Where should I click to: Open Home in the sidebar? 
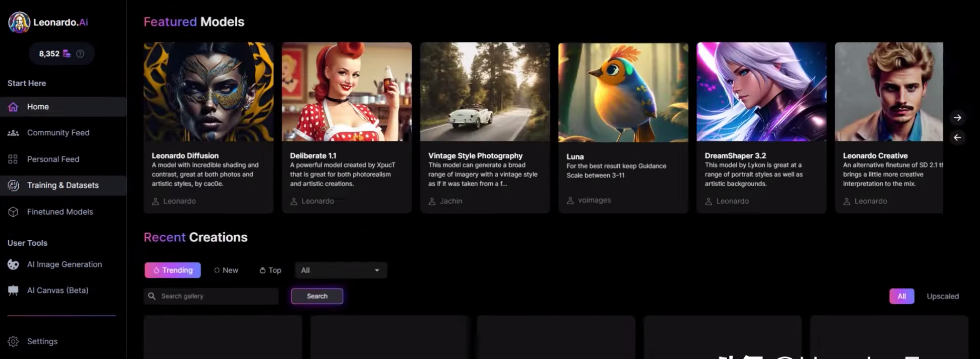coord(63,107)
